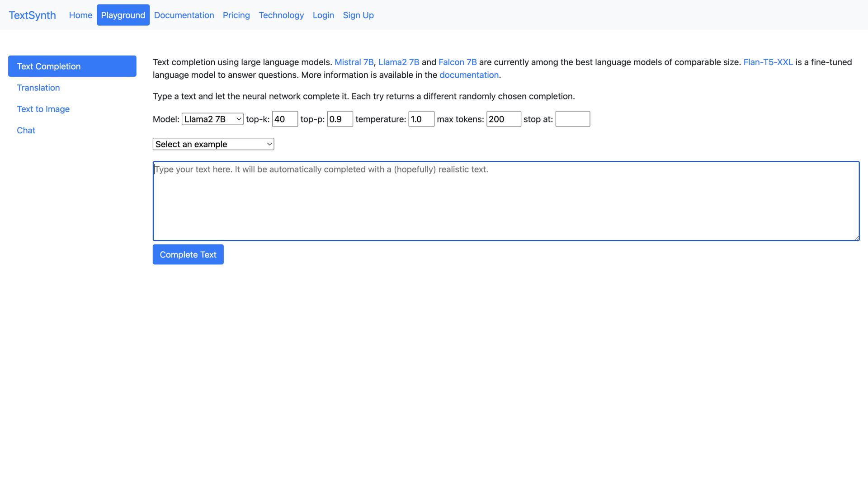Navigate to the Technology page
Viewport: 868px width, 488px height.
pos(281,15)
